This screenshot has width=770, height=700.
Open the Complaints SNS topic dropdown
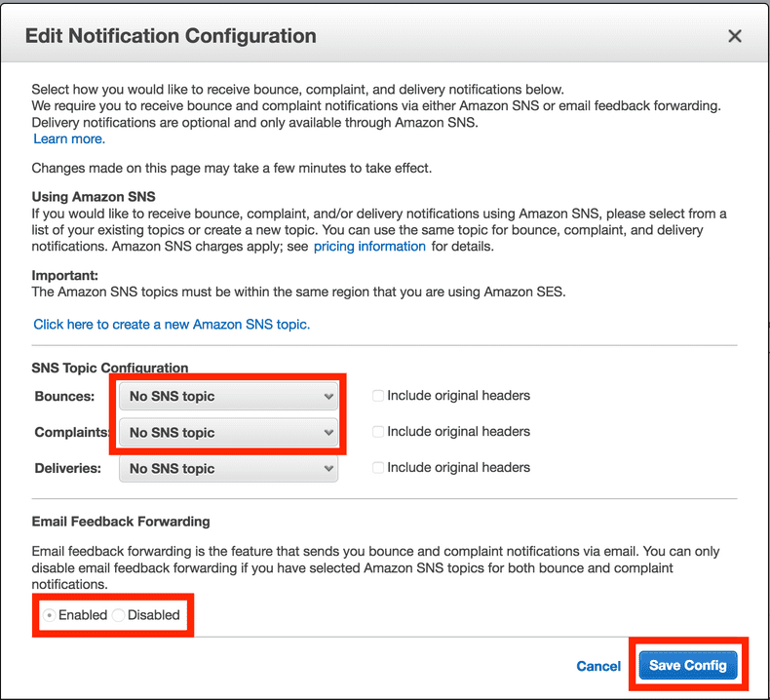[228, 432]
